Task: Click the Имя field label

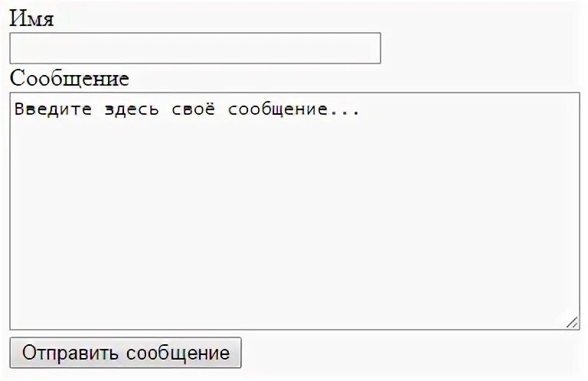Action: coord(32,19)
